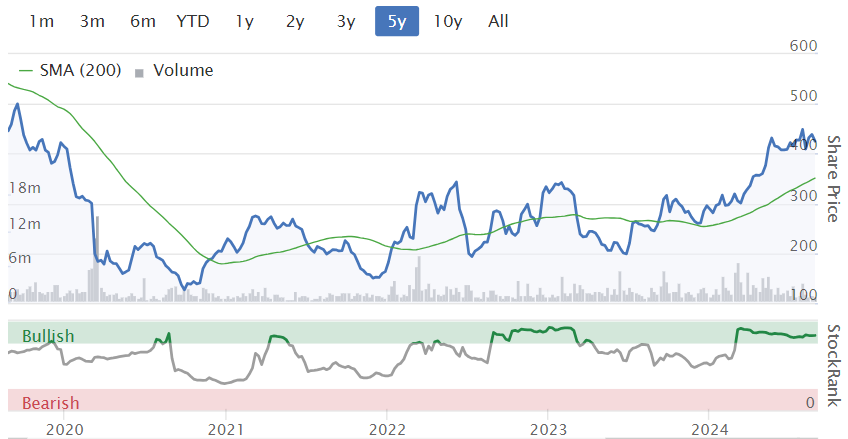Toggle the SMA (200) legend item
Viewport: 848px width, 439px height.
point(70,70)
